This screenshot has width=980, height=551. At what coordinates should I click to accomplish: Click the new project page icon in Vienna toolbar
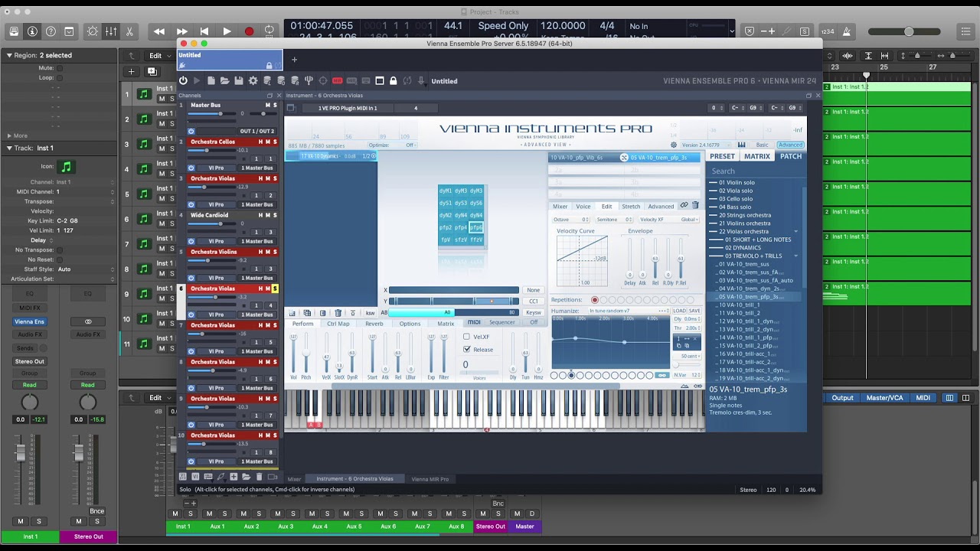[211, 80]
